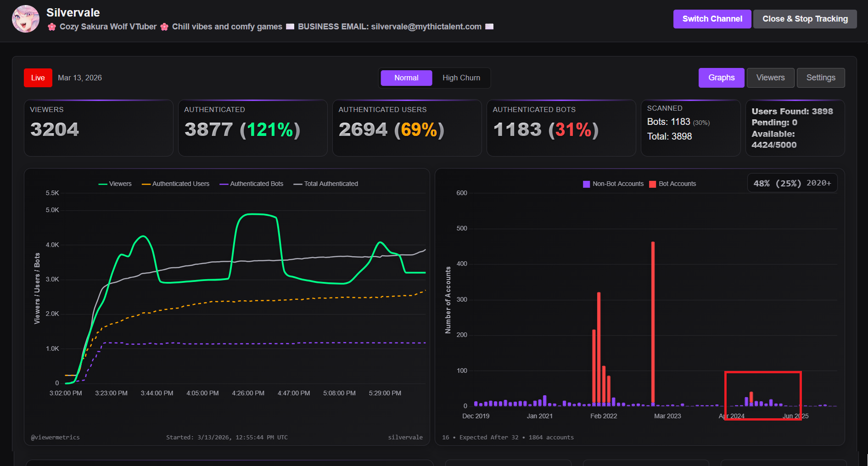Open the Settings tab
The image size is (868, 466).
[x=821, y=78]
